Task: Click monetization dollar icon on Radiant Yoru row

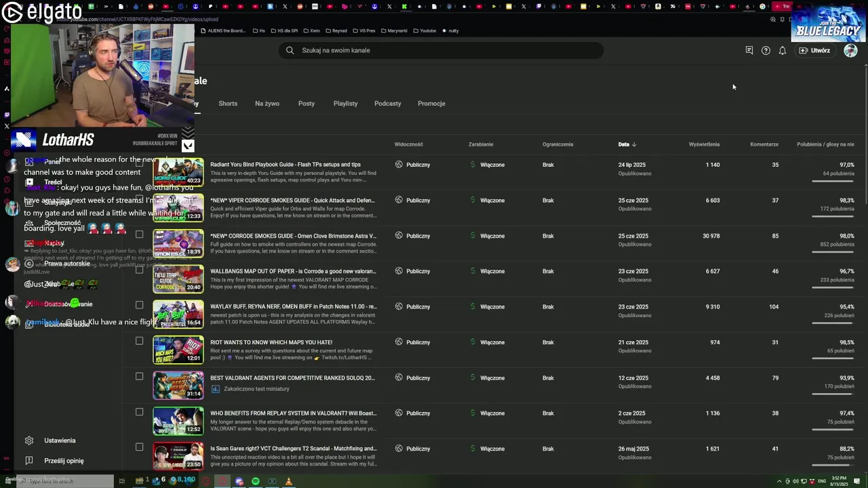Action: click(x=473, y=165)
